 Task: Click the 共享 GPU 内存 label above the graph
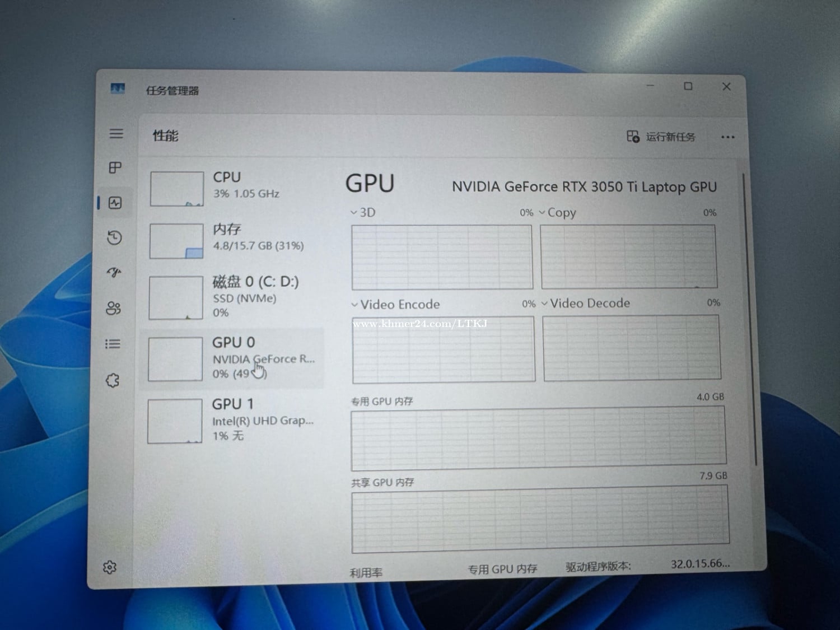382,483
